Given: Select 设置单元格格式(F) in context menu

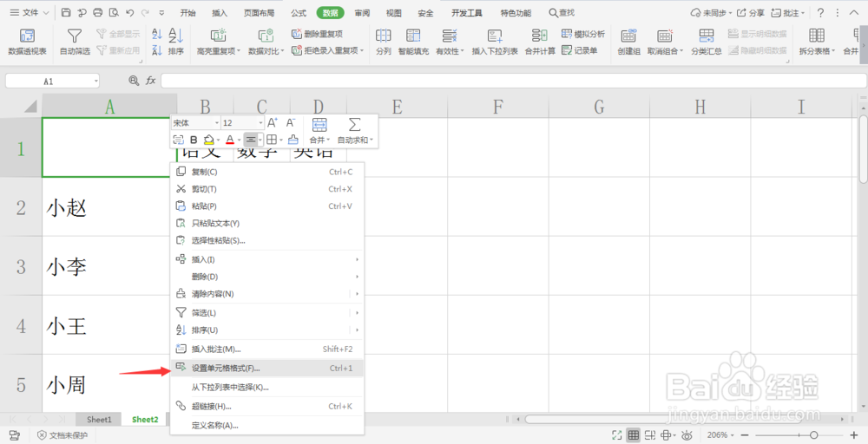Looking at the screenshot, I should pyautogui.click(x=266, y=369).
